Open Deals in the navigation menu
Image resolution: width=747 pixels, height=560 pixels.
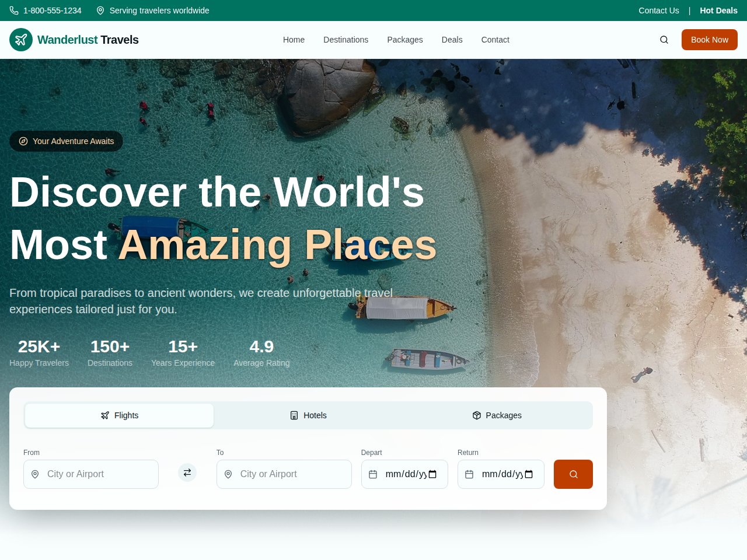coord(452,40)
